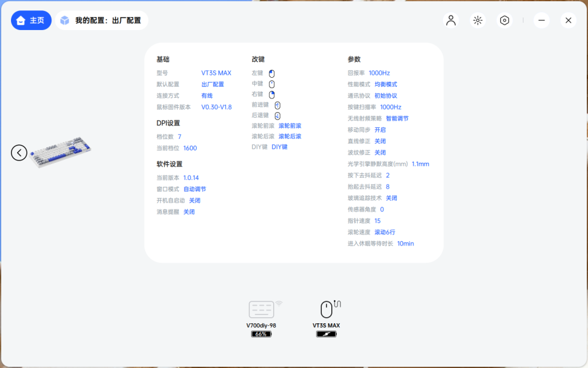The height and width of the screenshot is (368, 588).
Task: Open the 滚轮速度 滚动6行 selector
Action: point(385,232)
